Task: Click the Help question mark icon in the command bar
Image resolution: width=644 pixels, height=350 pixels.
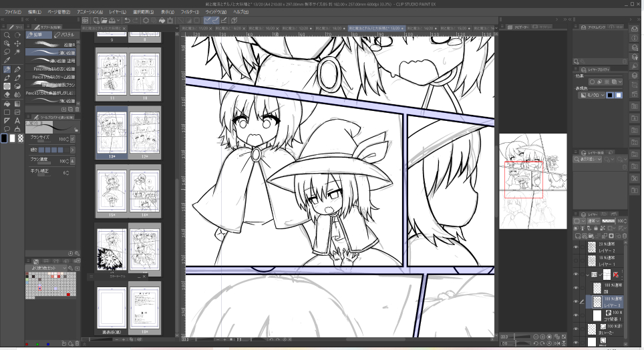Action: [234, 20]
